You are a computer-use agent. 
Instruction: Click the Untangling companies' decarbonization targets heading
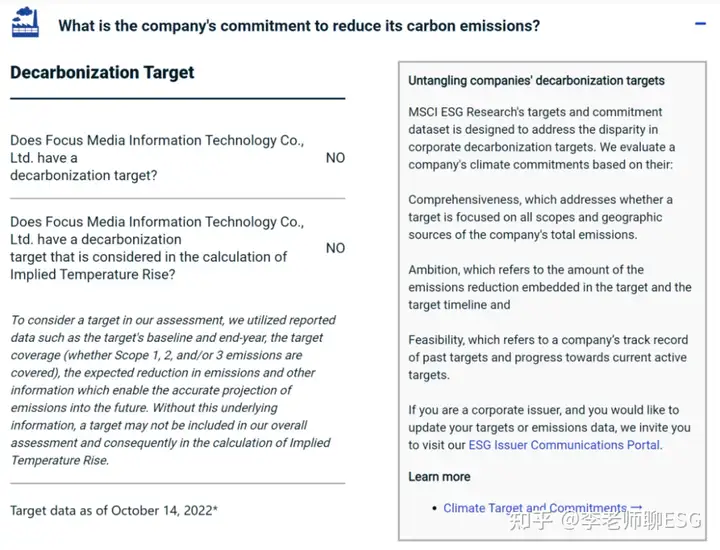(536, 80)
